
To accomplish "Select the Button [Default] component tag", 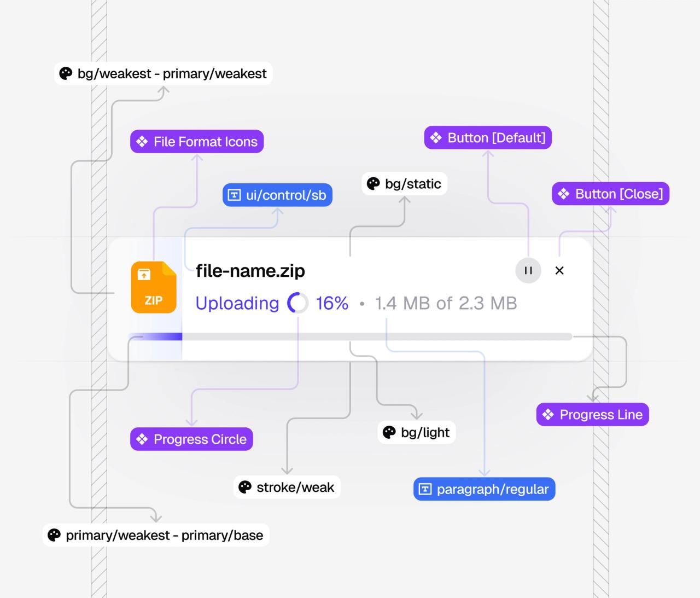I will pyautogui.click(x=488, y=137).
